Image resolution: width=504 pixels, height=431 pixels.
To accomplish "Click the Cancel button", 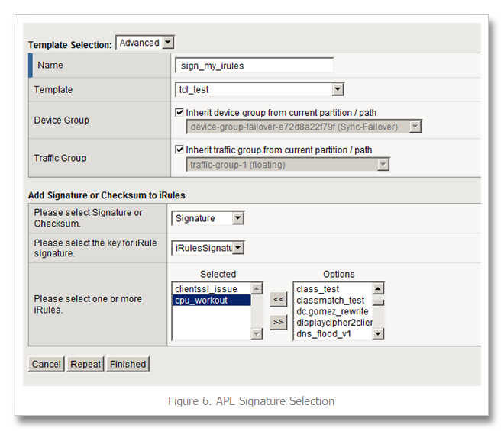I will [47, 365].
